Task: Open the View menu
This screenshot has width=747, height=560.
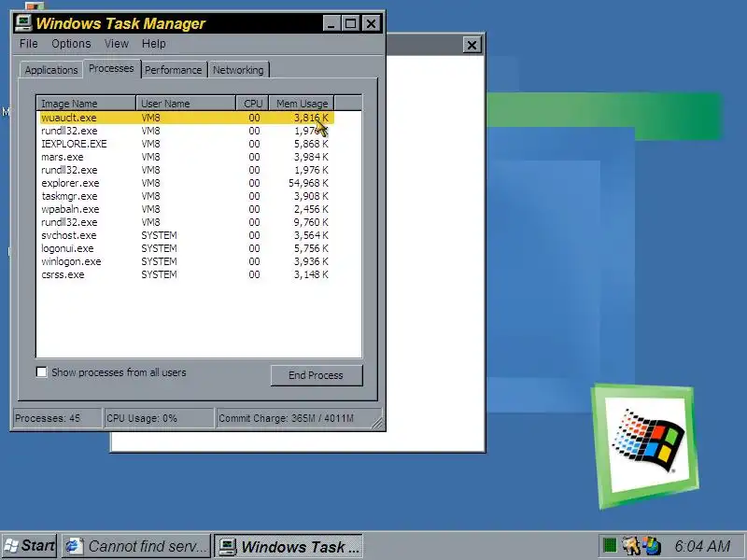Action: (117, 44)
